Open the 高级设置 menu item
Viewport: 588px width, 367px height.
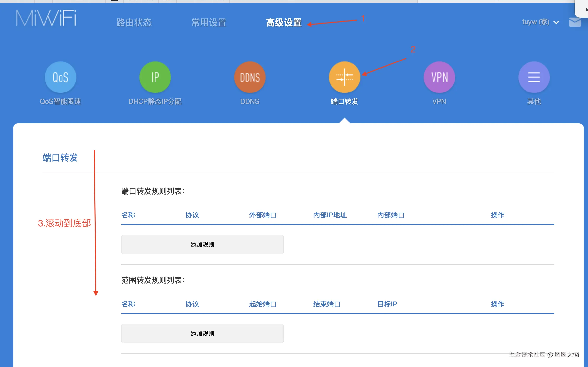[x=284, y=23]
